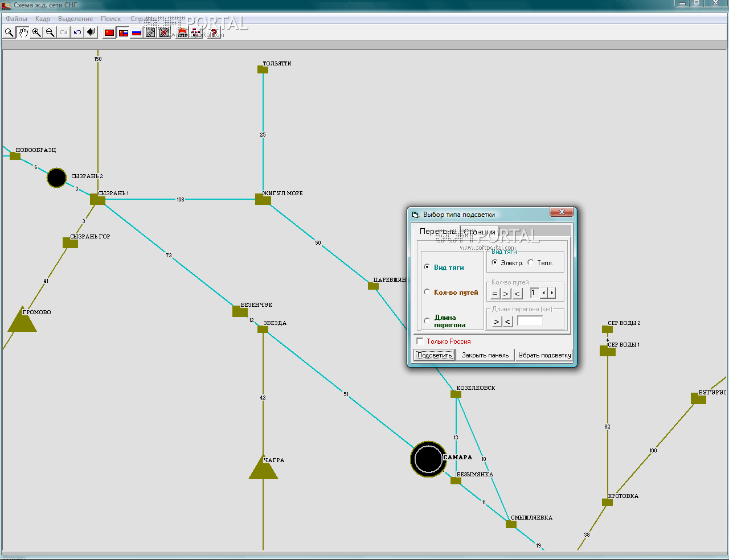Click the track count value field
Image resolution: width=729 pixels, height=560 pixels.
point(534,293)
